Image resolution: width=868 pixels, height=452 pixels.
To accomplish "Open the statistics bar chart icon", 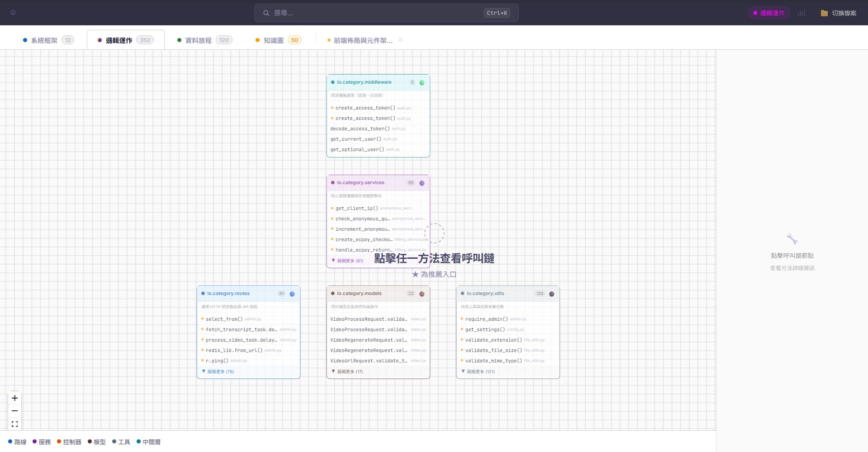I will point(802,13).
